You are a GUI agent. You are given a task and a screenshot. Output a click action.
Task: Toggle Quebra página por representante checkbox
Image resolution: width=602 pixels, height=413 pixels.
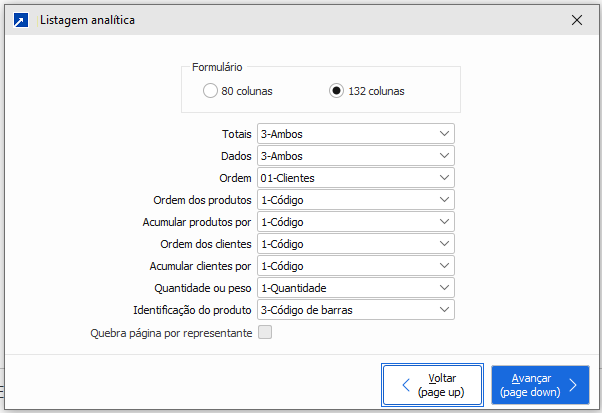coord(265,333)
